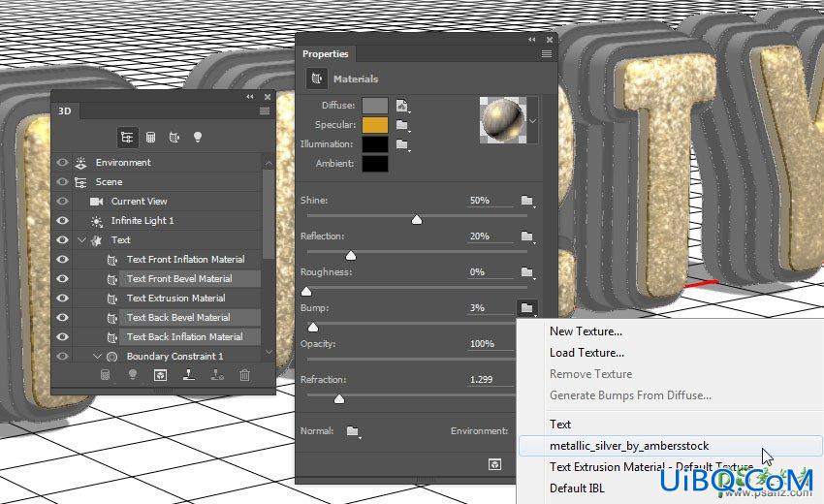Click the Bump 3% value field
Viewport: 824px width, 504px height.
click(x=490, y=308)
